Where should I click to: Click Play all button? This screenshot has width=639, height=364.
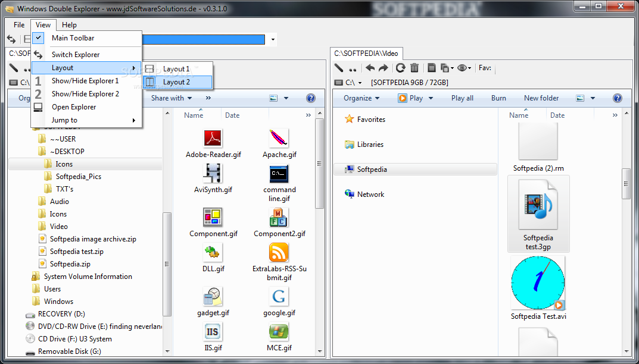462,98
